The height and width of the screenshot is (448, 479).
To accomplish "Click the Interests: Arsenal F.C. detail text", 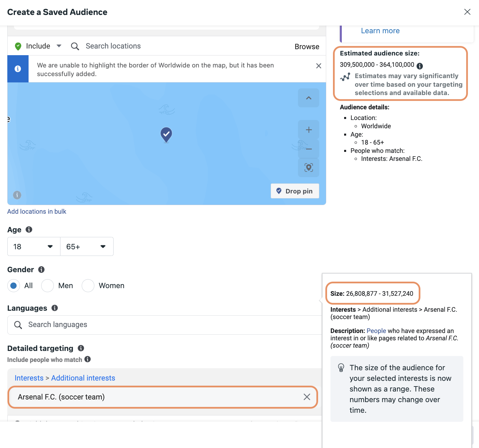I will [392, 159].
